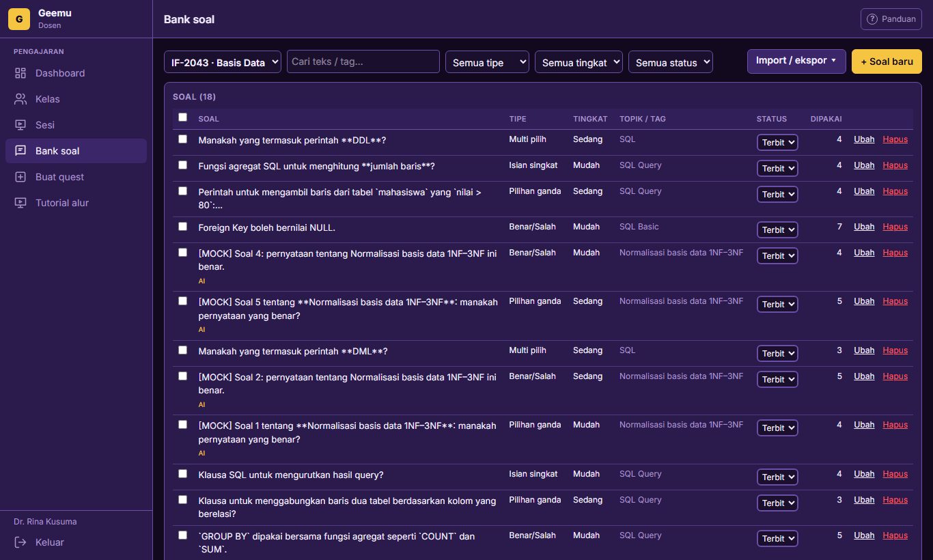Screen dimensions: 933x560
Task: Open the Panduan guide button
Action: 891,19
